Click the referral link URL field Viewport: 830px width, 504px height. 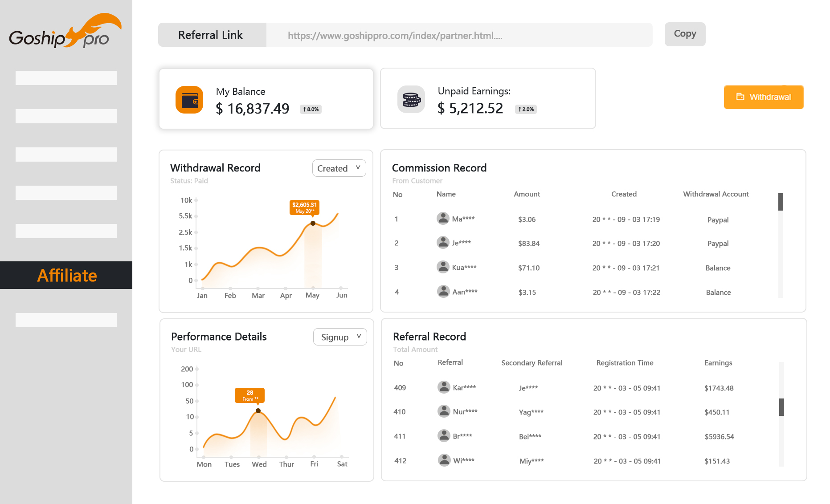459,35
